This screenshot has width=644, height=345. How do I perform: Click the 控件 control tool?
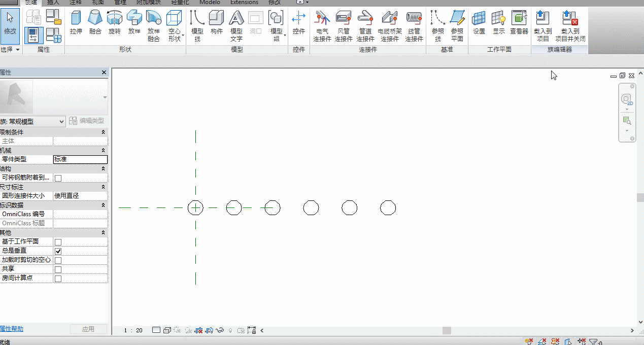299,23
